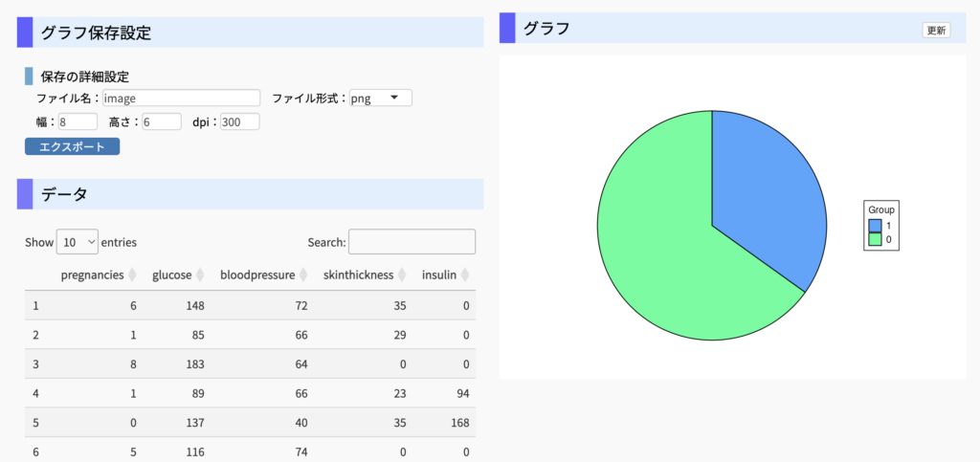Viewport: 980px width, 462px height.
Task: Focus the ファイル名 input field
Action: [181, 98]
